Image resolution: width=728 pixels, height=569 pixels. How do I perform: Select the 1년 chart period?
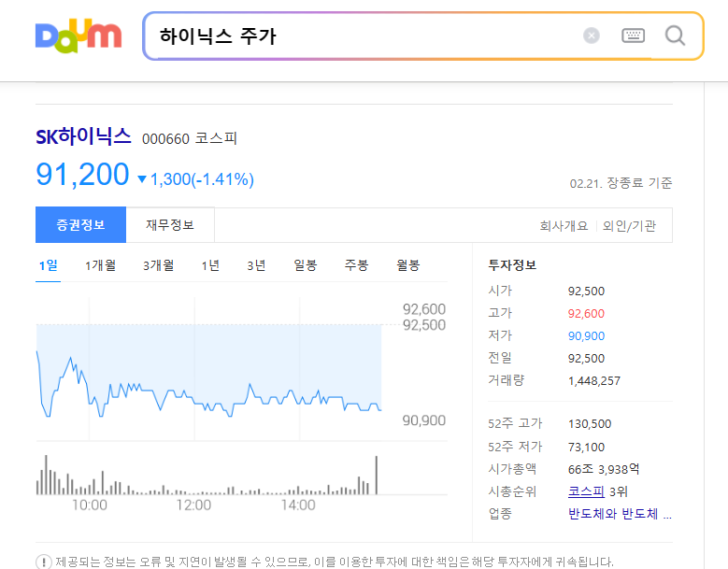point(210,265)
